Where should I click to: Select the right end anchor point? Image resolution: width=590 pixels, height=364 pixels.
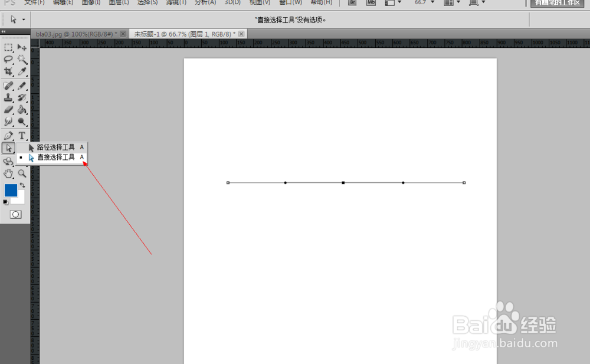pos(464,182)
